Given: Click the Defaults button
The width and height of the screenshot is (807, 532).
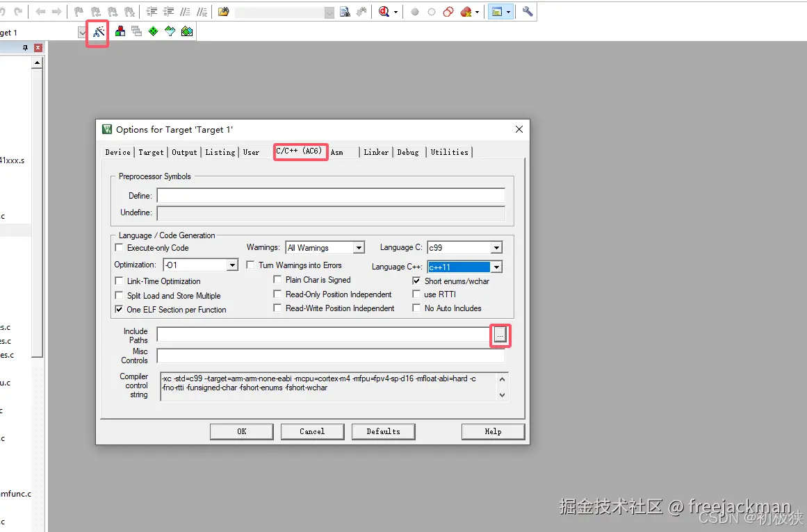Looking at the screenshot, I should [384, 431].
